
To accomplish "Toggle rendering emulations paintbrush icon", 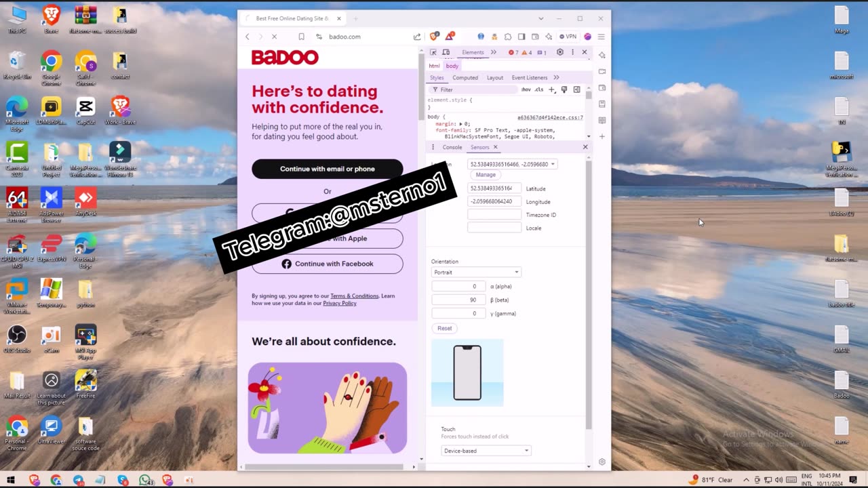I will [564, 89].
